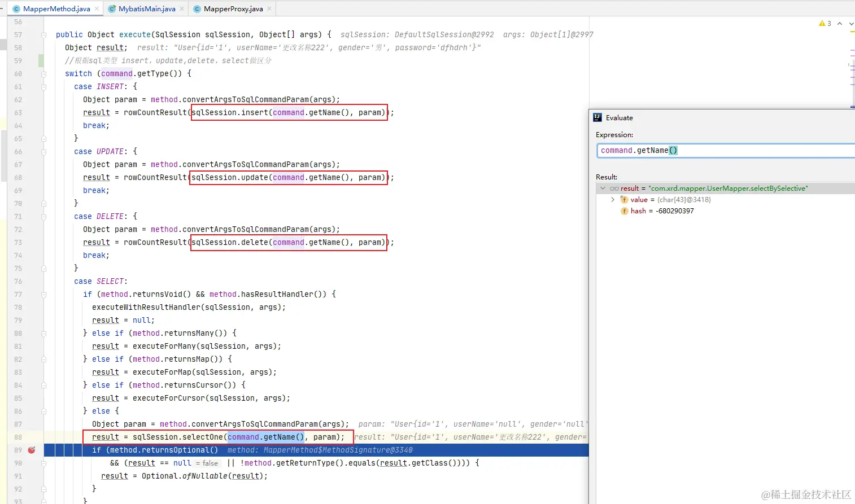Click the MapperMethod.java class file icon

point(16,9)
